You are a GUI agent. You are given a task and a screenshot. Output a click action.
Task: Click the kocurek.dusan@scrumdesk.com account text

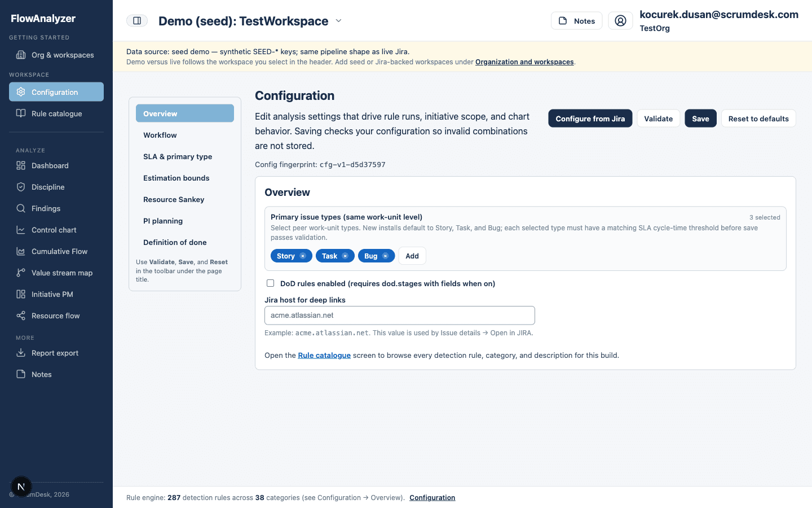pos(719,15)
